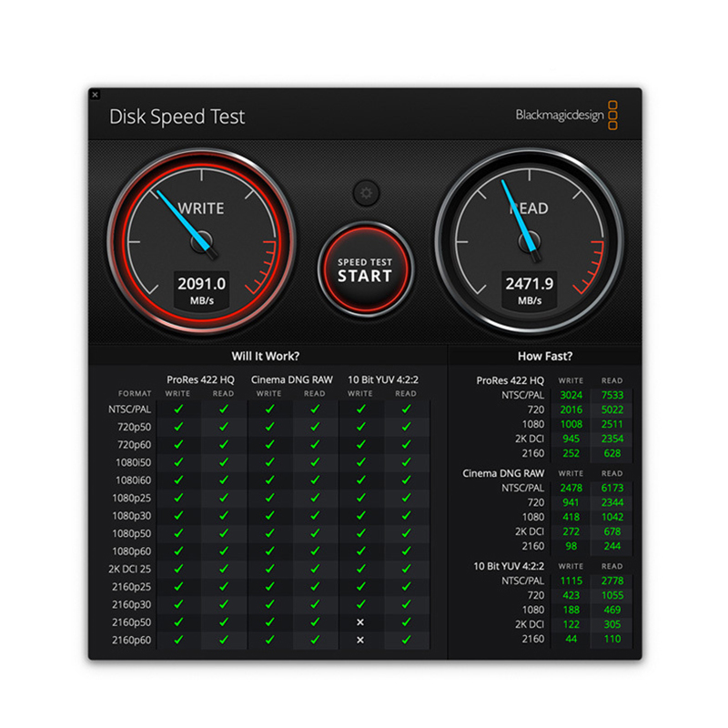The height and width of the screenshot is (728, 728).
Task: Click the Speed Test Start button
Action: (365, 270)
